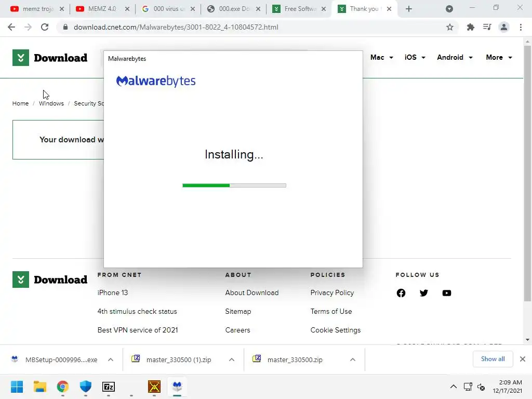Open About Download footer link
Viewport: 532px width, 399px height.
tap(252, 292)
